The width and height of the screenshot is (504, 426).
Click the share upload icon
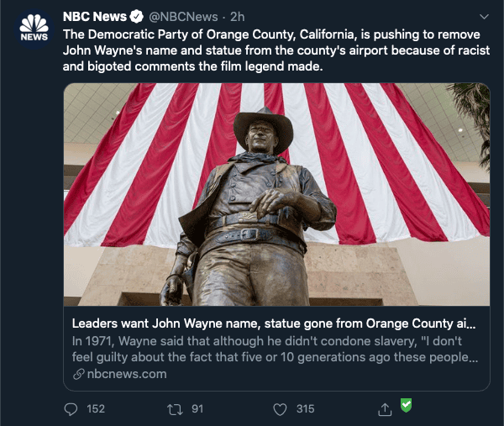tap(385, 409)
